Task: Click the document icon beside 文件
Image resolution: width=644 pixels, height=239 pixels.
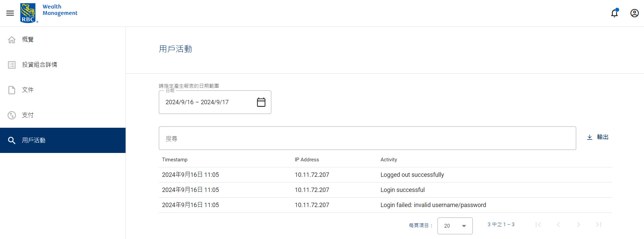Action: [12, 90]
